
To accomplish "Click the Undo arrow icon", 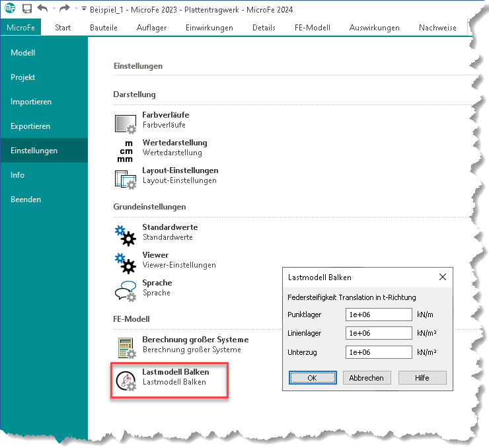I will click(42, 9).
